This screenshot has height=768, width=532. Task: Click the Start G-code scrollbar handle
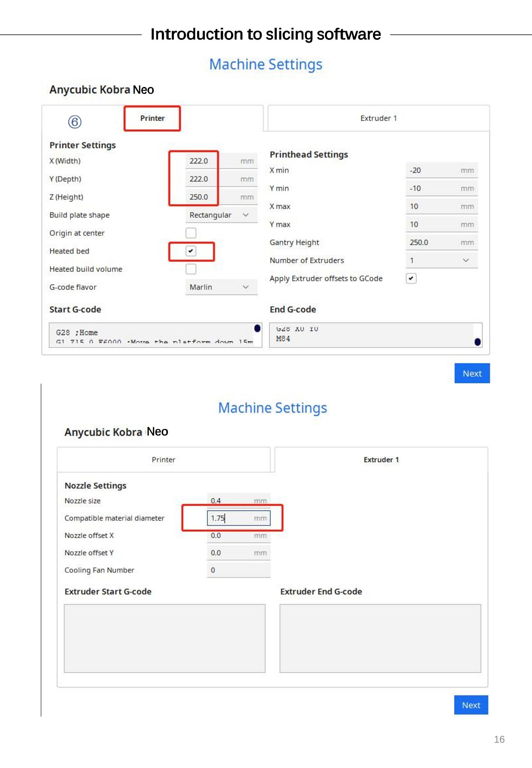click(257, 328)
